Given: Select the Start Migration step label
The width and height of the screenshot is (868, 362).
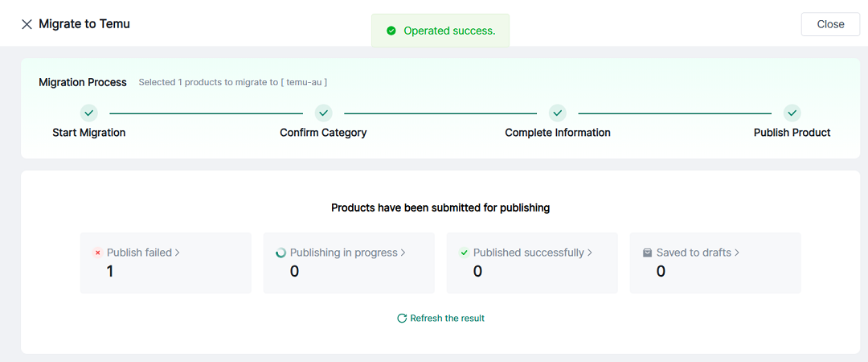Looking at the screenshot, I should point(89,133).
